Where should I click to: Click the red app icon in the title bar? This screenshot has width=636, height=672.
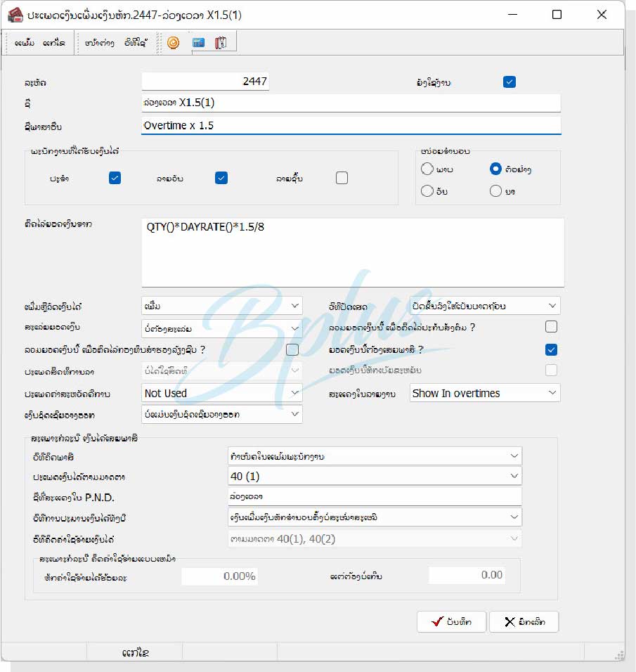(14, 15)
